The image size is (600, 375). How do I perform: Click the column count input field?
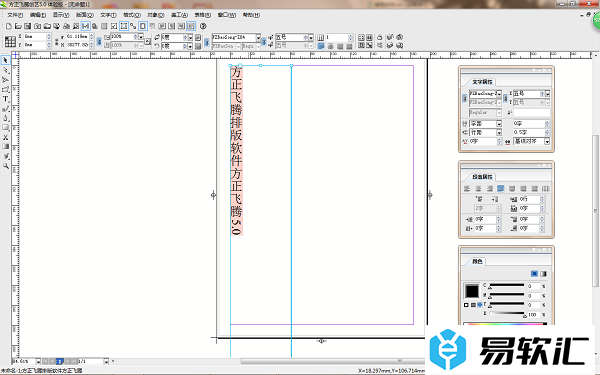click(337, 37)
